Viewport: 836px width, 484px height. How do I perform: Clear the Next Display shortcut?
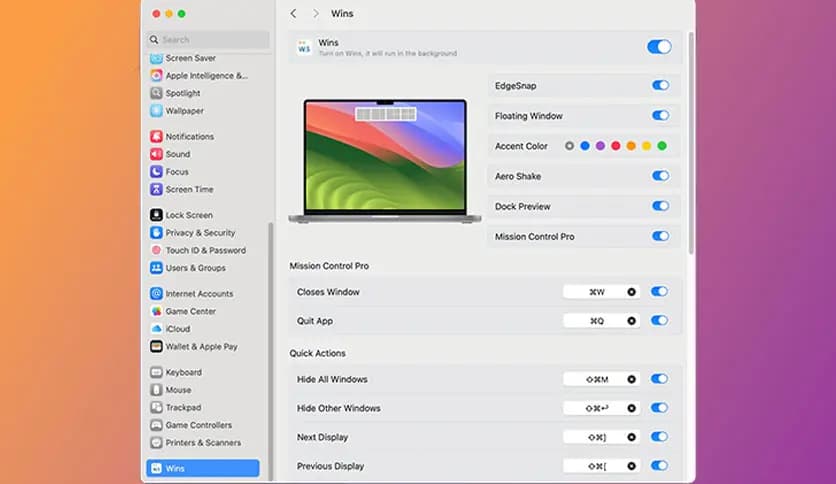[631, 437]
